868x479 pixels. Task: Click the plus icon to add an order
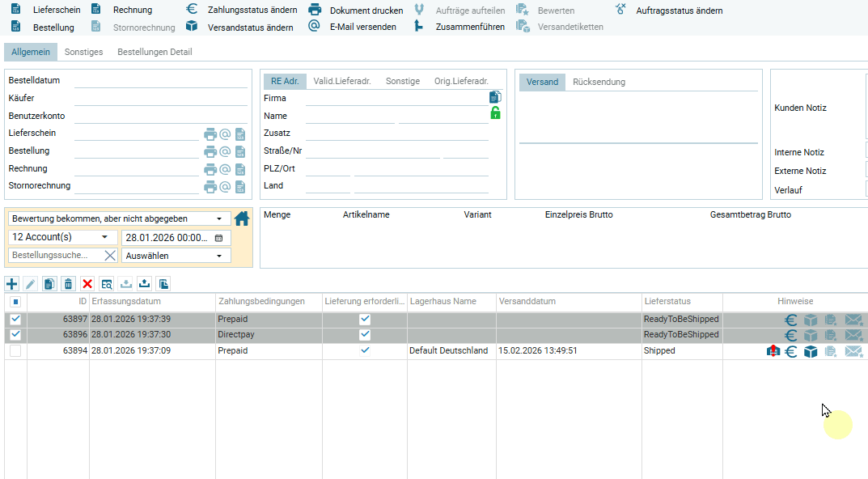(x=11, y=284)
